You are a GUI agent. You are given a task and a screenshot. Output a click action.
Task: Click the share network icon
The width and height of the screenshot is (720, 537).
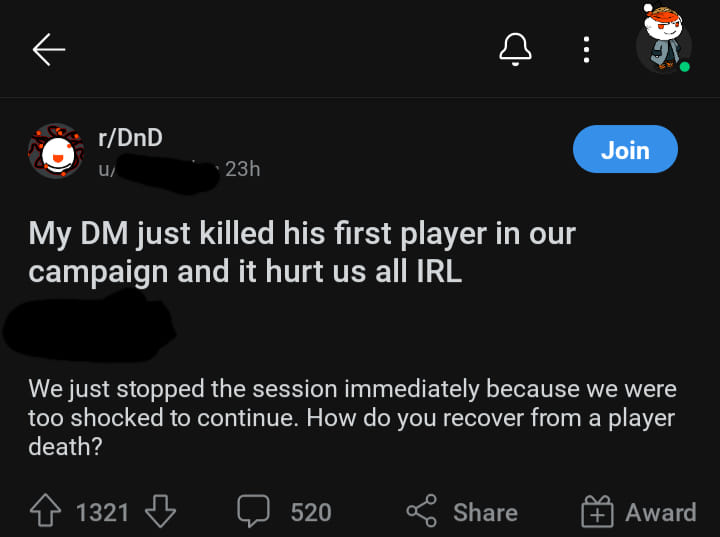click(421, 512)
